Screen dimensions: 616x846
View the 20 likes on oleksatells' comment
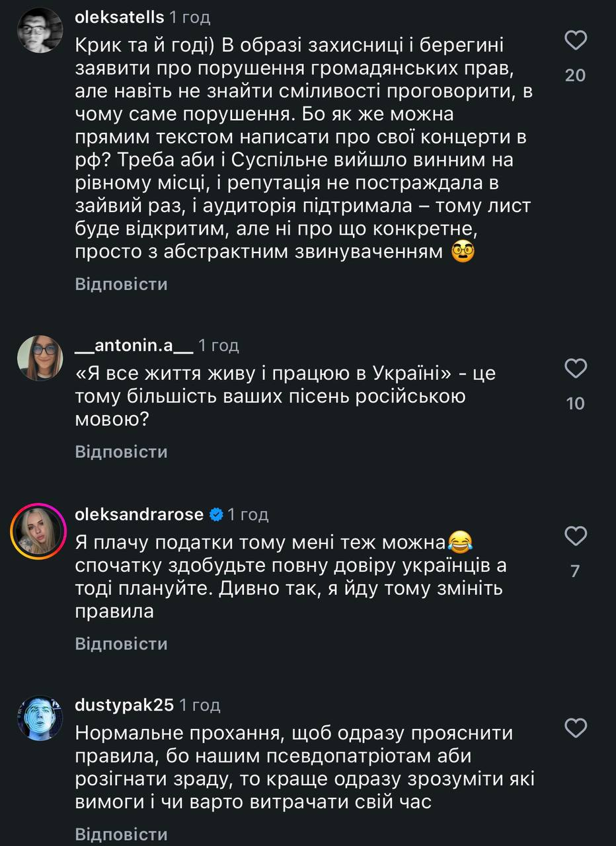576,75
